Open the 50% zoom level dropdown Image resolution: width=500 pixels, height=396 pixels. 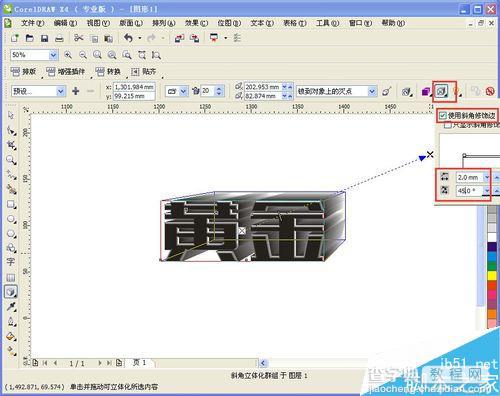pos(53,55)
